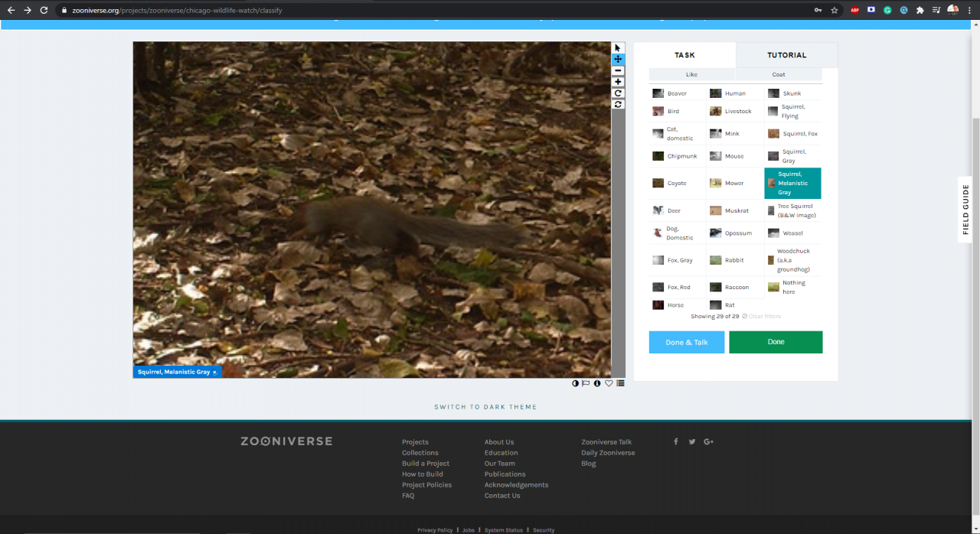980x534 pixels.
Task: Open the Extensions puzzle menu
Action: [x=920, y=10]
